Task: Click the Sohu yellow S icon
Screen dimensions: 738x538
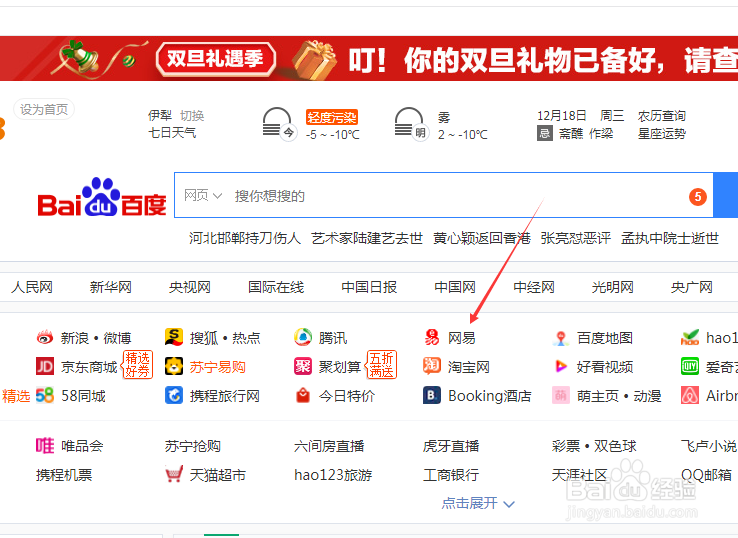Action: (x=174, y=337)
